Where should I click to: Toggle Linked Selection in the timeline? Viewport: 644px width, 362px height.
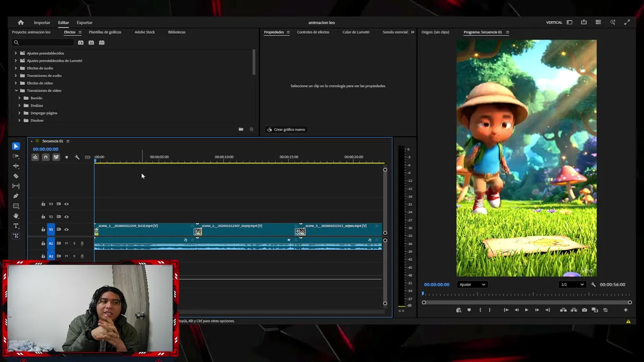tap(56, 157)
